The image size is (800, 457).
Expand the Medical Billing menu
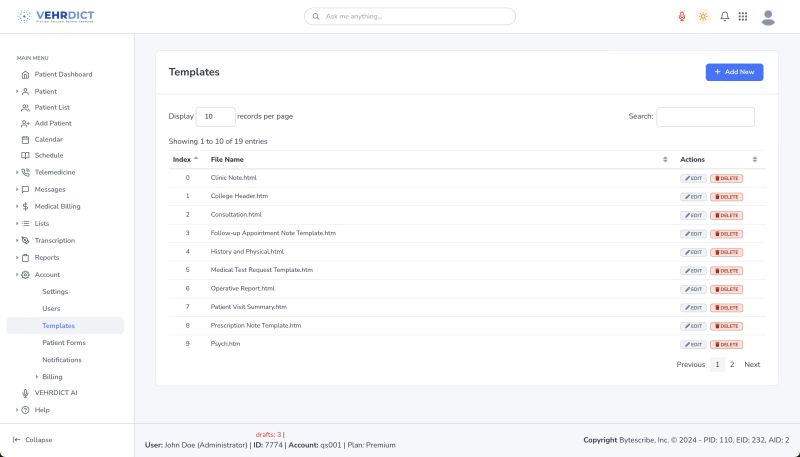(57, 206)
